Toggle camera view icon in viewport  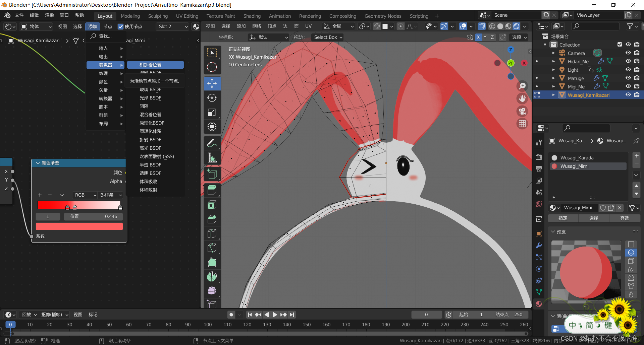pos(522,111)
